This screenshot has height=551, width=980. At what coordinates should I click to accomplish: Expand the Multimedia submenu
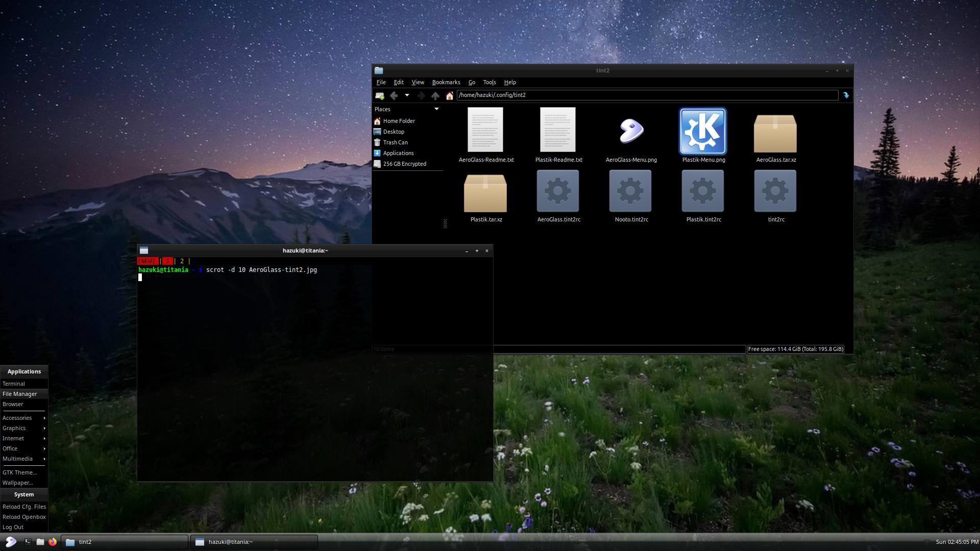point(24,459)
